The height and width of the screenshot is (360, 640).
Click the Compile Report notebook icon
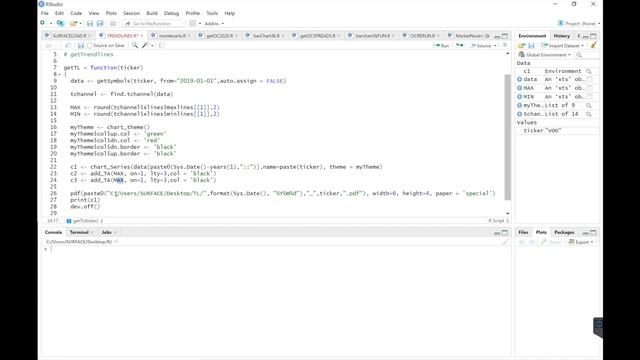point(162,45)
